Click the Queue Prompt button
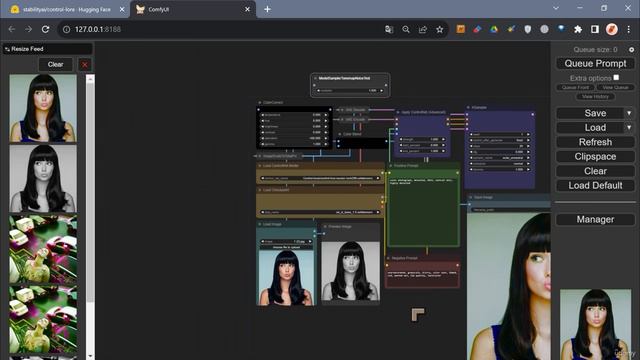 595,63
